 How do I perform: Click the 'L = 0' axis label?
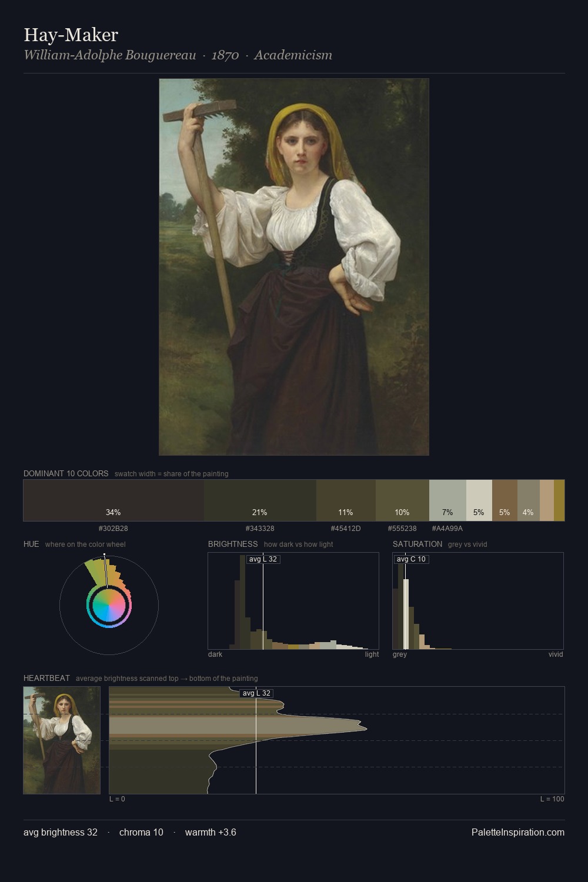click(x=117, y=799)
